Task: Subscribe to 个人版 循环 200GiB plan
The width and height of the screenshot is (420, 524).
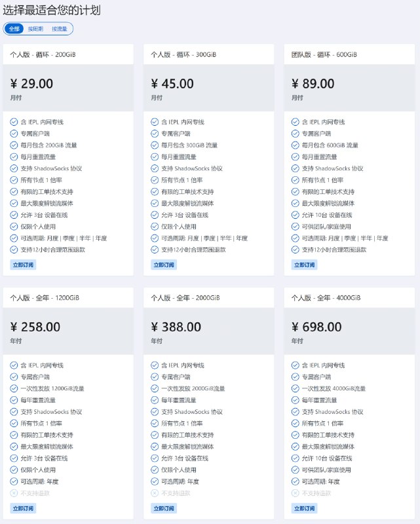Action: pos(23,265)
